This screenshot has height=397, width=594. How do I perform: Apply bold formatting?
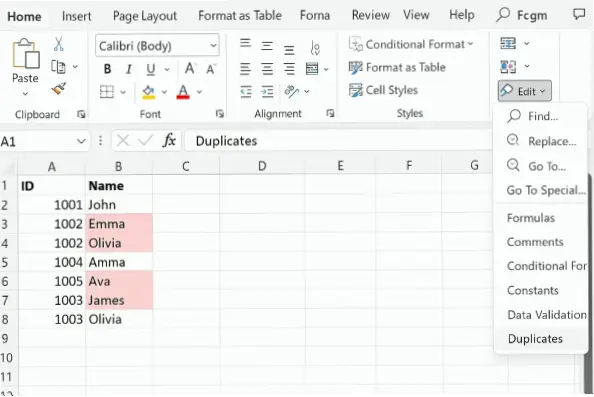click(x=107, y=69)
